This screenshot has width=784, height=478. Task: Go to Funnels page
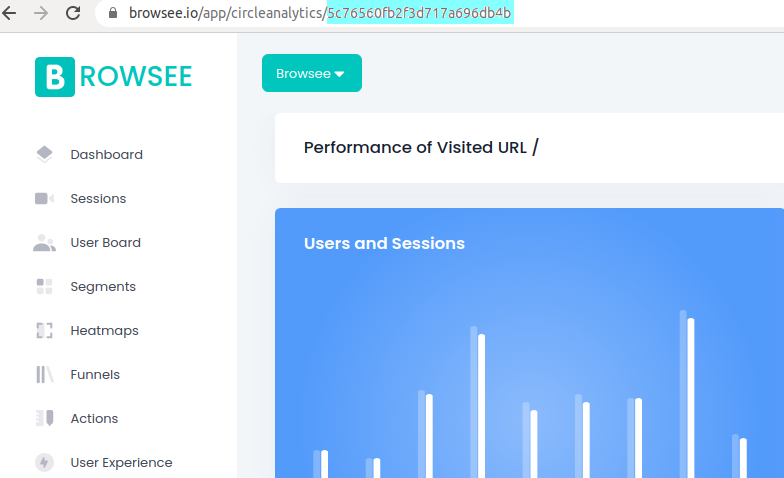pos(95,374)
